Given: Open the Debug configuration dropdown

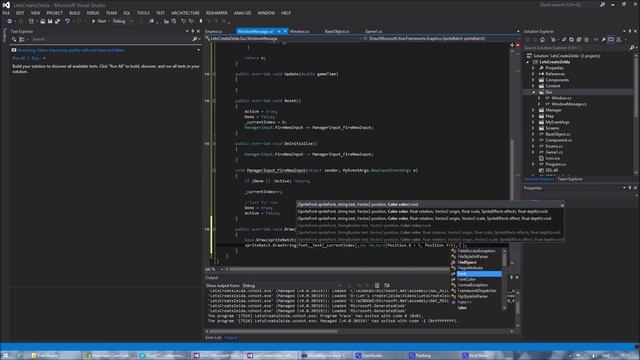Looking at the screenshot, I should (123, 21).
